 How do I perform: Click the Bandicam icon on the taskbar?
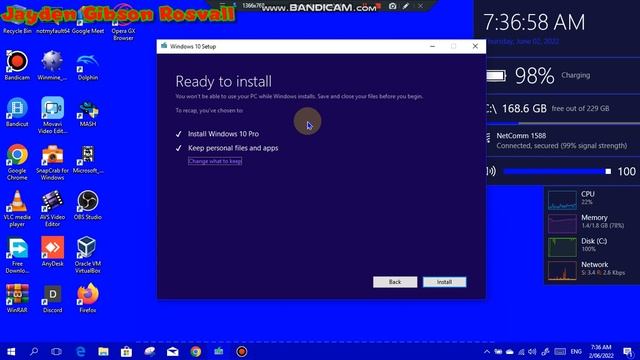pos(242,351)
